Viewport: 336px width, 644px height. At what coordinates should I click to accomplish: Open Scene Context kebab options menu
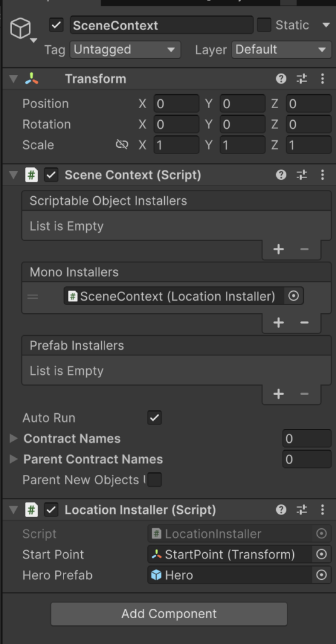coord(322,175)
